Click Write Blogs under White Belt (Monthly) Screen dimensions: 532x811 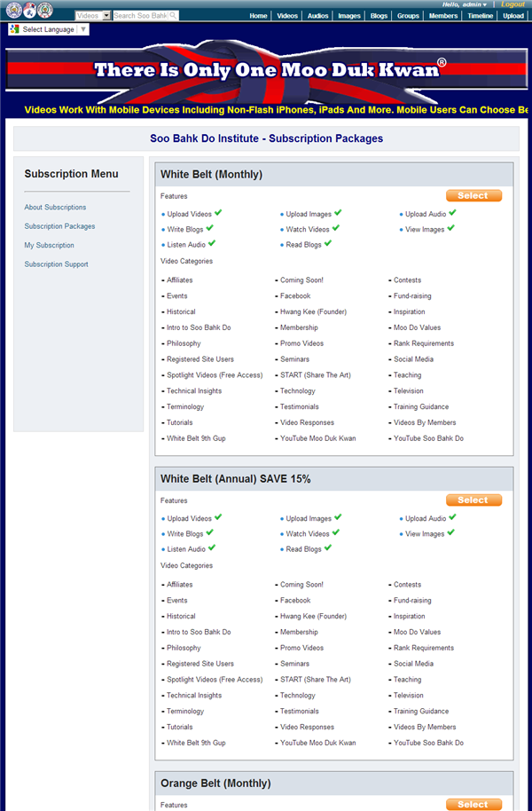coord(185,229)
